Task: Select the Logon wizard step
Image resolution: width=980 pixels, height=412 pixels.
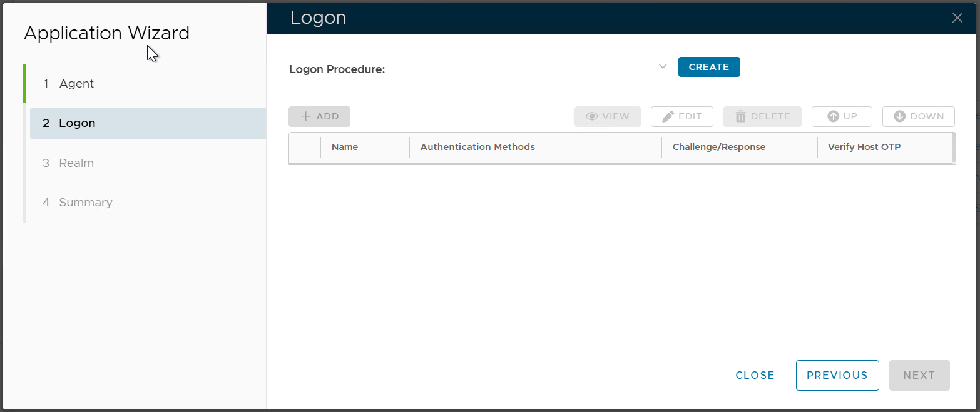Action: pos(77,123)
